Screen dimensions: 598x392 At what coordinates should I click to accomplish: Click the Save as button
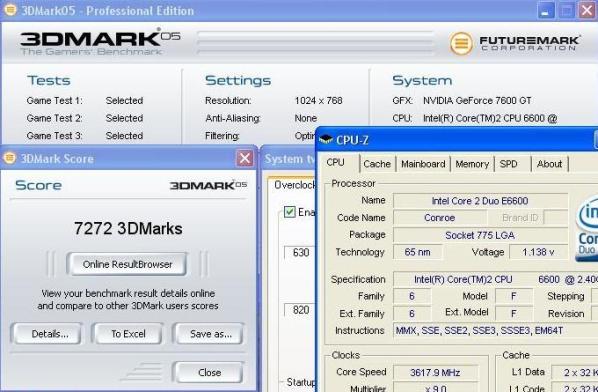(210, 334)
